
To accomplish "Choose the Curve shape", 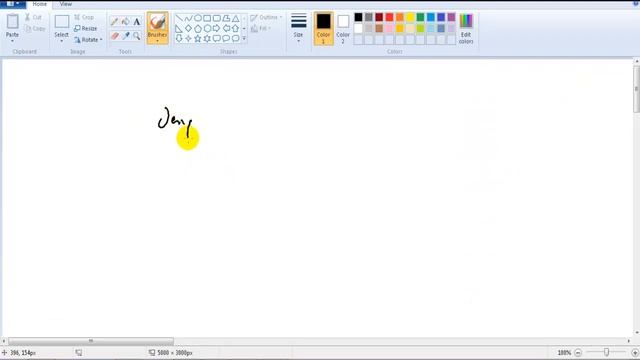I will (188, 18).
